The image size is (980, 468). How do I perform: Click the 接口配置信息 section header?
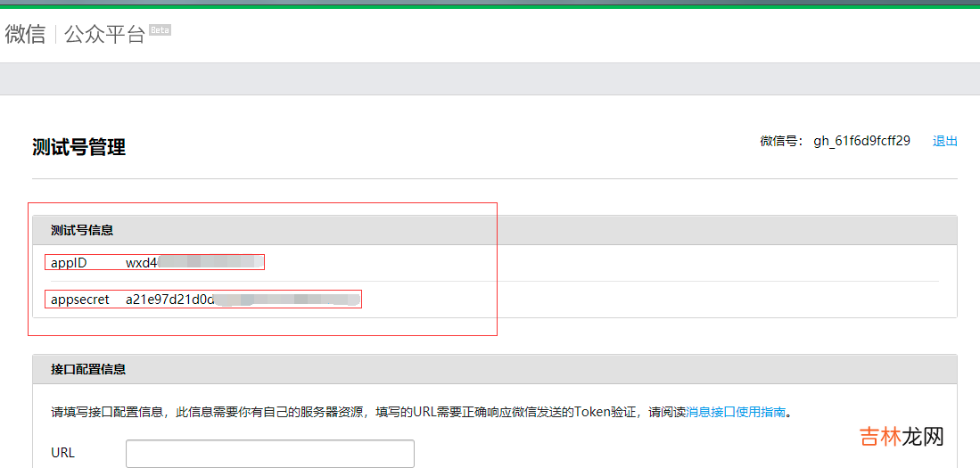tap(88, 369)
